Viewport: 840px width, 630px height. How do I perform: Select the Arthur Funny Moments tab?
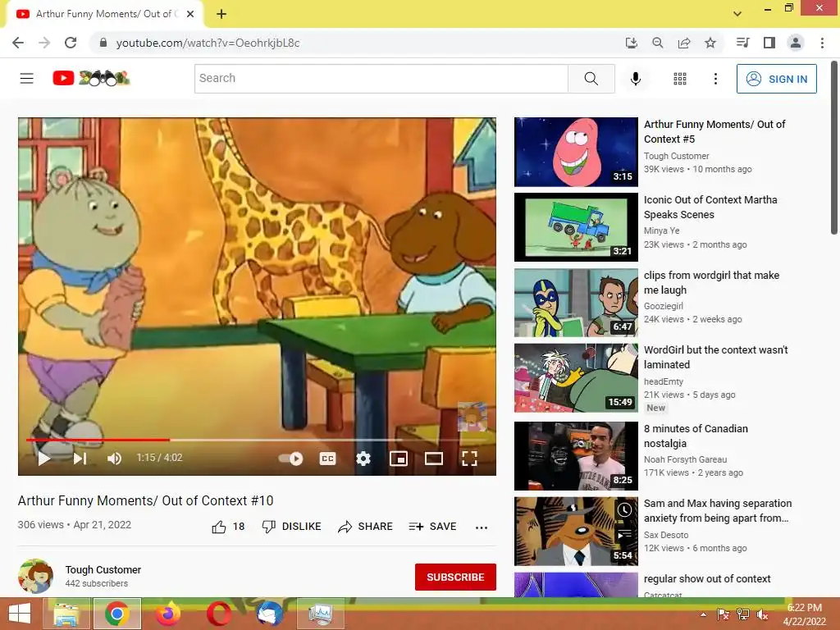(104, 14)
